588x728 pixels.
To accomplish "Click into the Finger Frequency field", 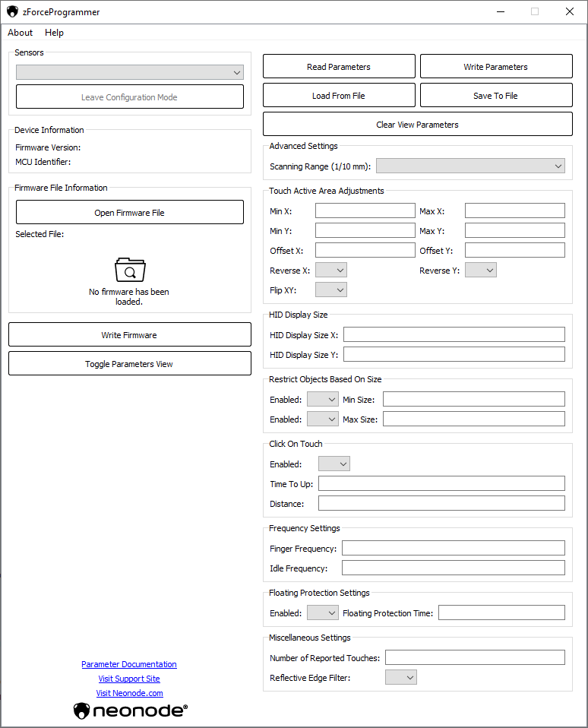I will pyautogui.click(x=453, y=549).
